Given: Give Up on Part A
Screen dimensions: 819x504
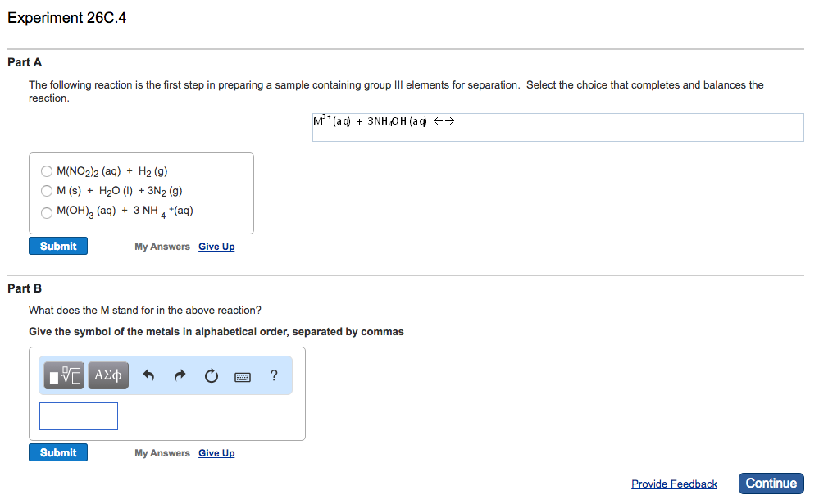Looking at the screenshot, I should tap(216, 246).
